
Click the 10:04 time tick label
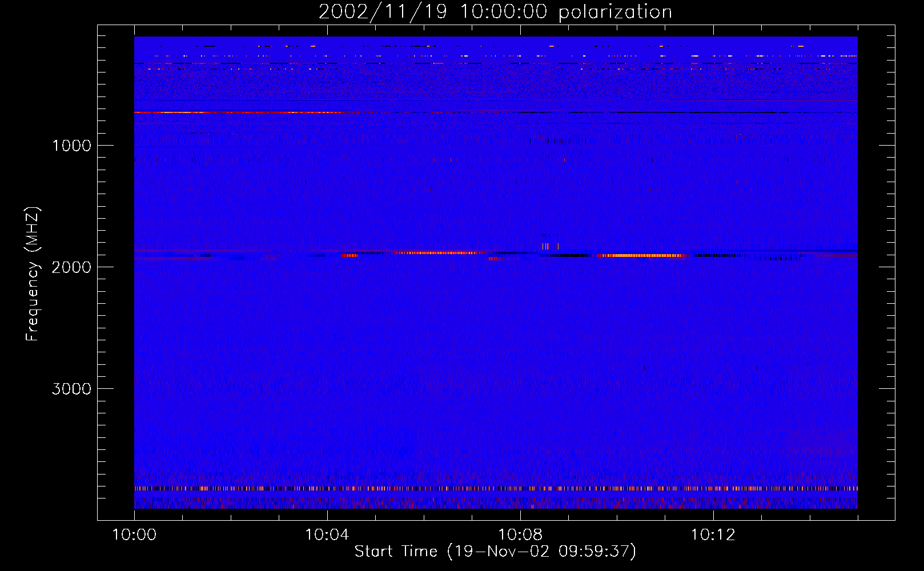[327, 535]
